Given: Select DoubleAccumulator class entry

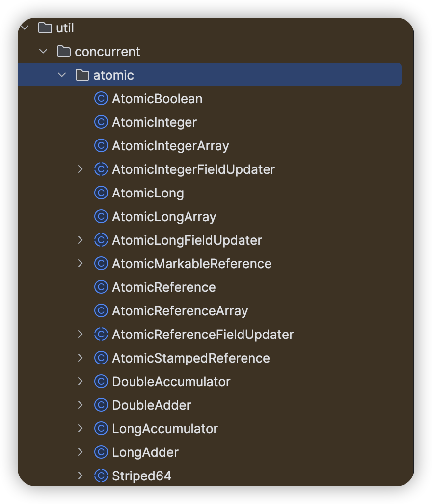Looking at the screenshot, I should point(171,382).
